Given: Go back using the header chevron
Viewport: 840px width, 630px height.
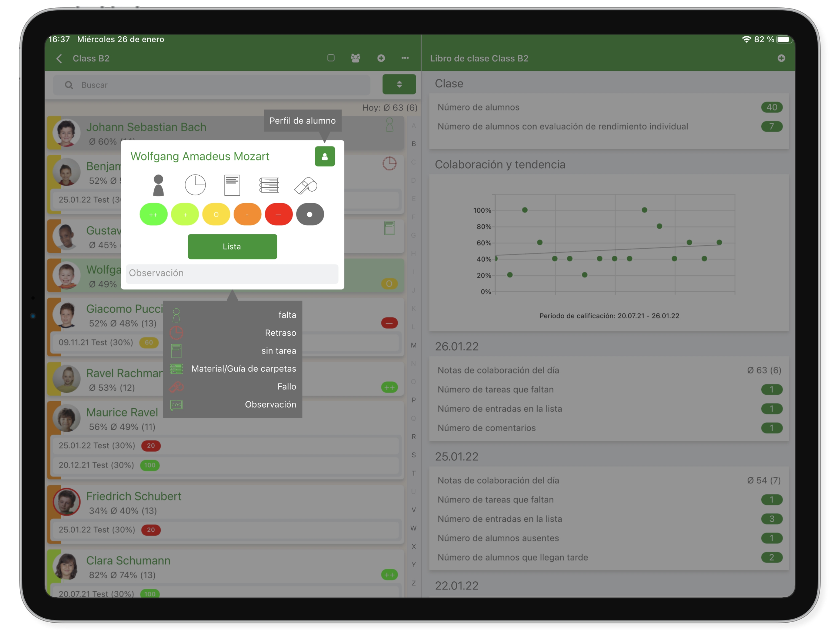Looking at the screenshot, I should click(59, 58).
